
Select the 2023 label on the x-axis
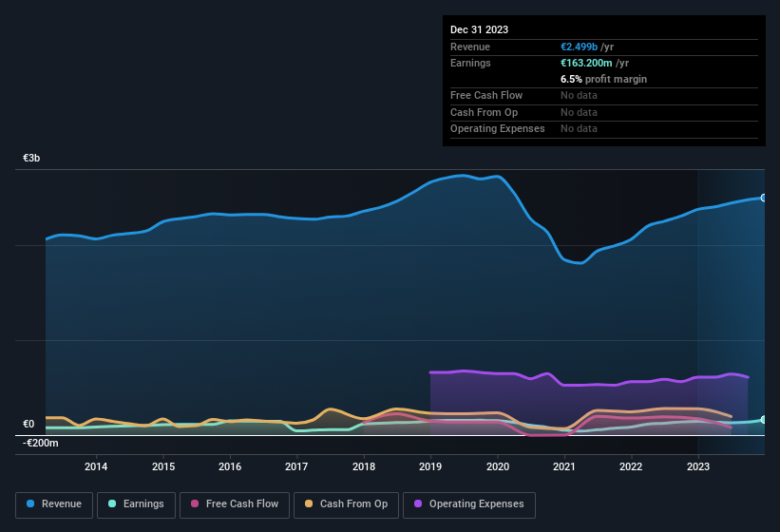[698, 466]
